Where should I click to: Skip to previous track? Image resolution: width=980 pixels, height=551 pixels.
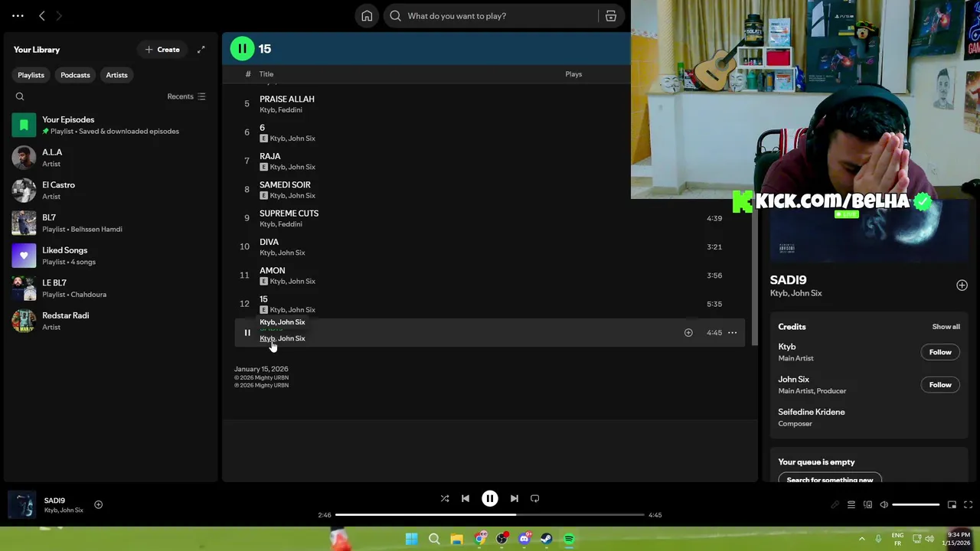(465, 499)
